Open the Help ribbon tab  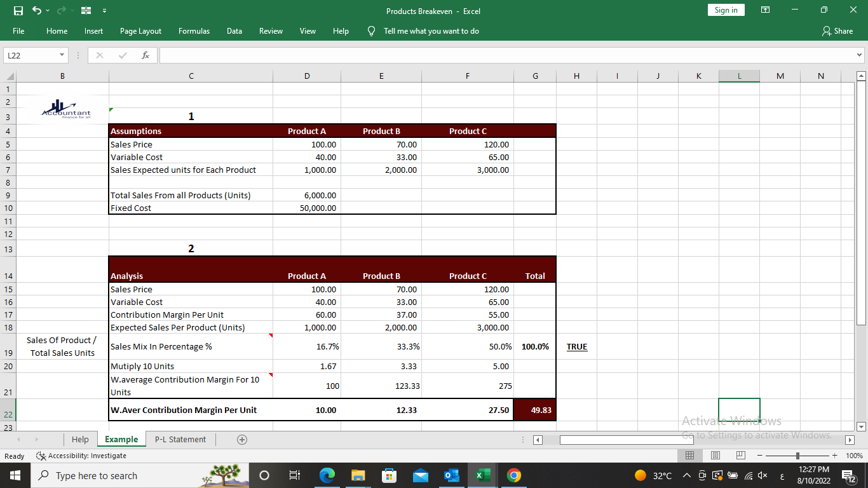point(341,30)
